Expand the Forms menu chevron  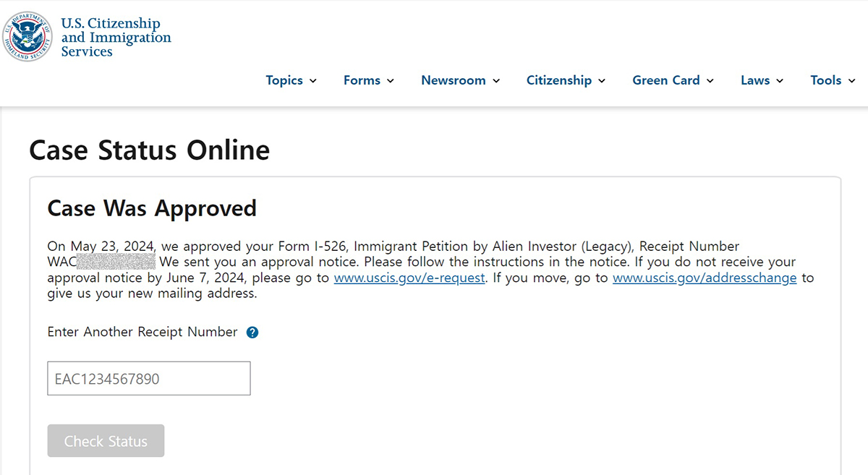tap(391, 81)
